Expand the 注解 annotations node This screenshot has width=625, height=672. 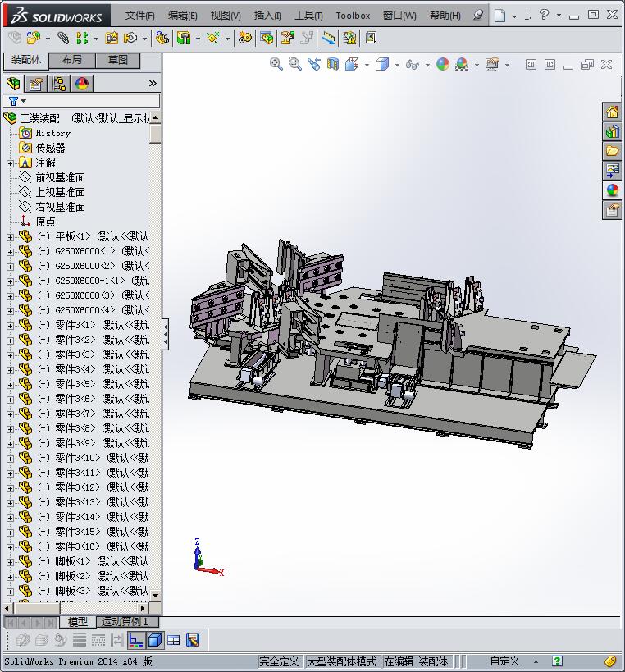(10, 163)
